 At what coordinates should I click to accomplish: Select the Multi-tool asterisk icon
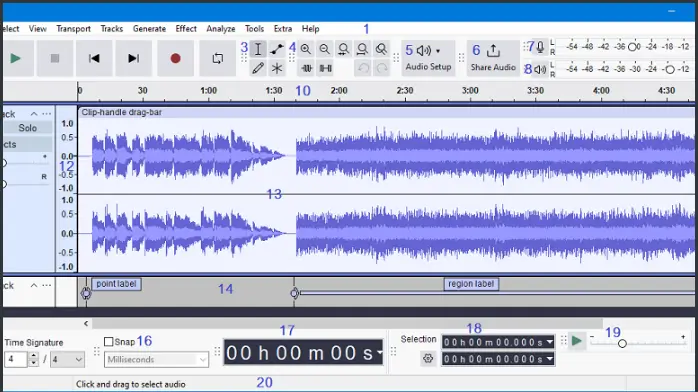(x=276, y=68)
